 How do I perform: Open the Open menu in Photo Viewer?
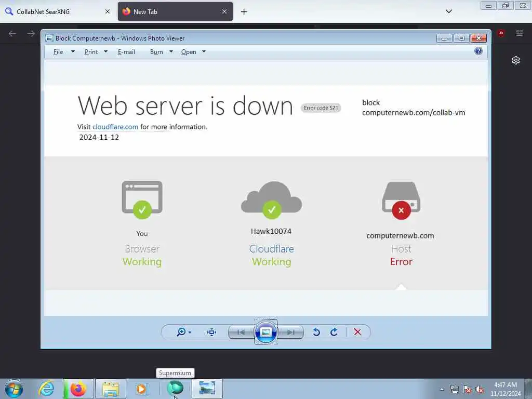(x=189, y=52)
